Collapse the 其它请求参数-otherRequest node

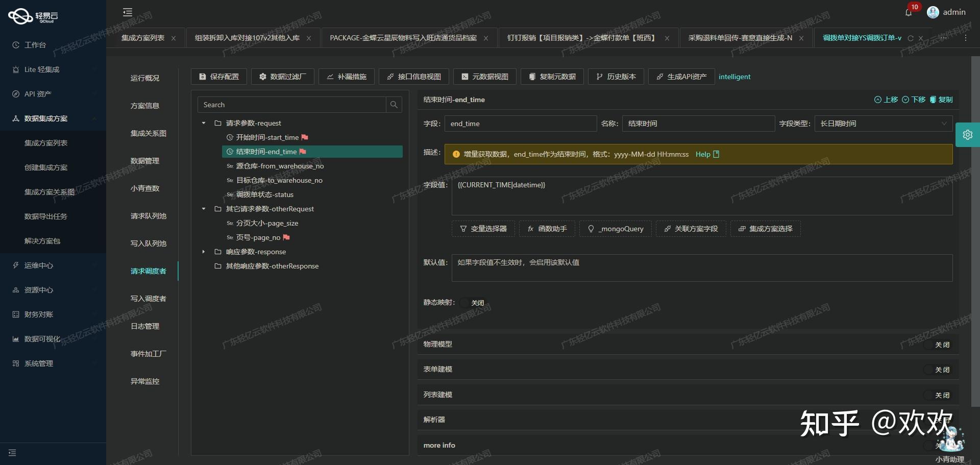pyautogui.click(x=203, y=209)
